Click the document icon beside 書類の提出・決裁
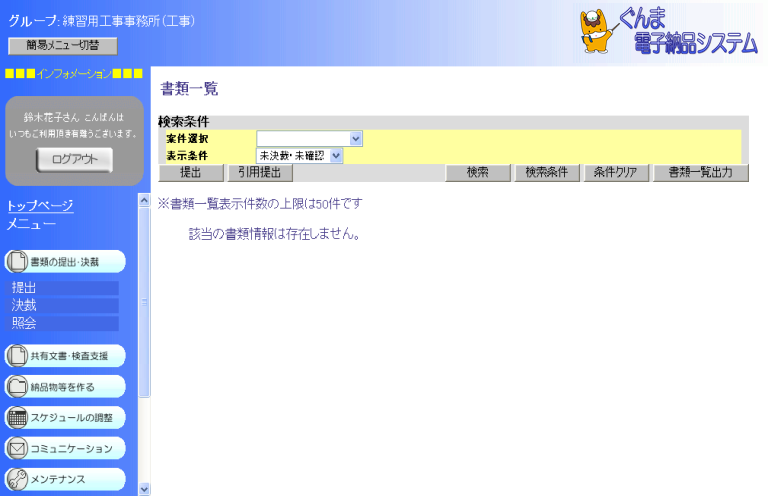The image size is (768, 496). click(17, 261)
